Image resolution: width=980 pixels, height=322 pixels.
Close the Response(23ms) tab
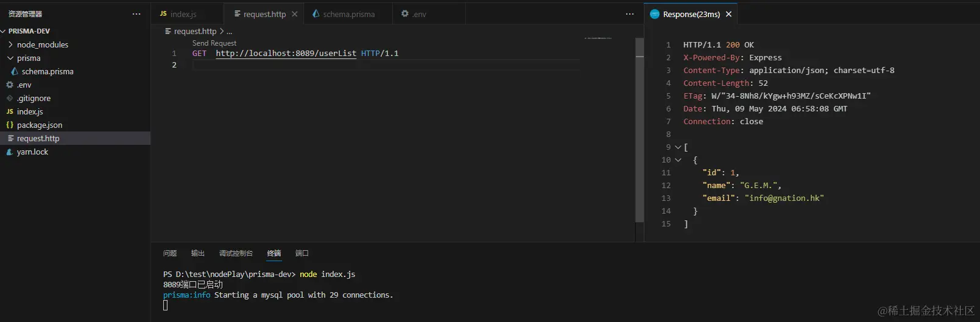click(x=728, y=14)
